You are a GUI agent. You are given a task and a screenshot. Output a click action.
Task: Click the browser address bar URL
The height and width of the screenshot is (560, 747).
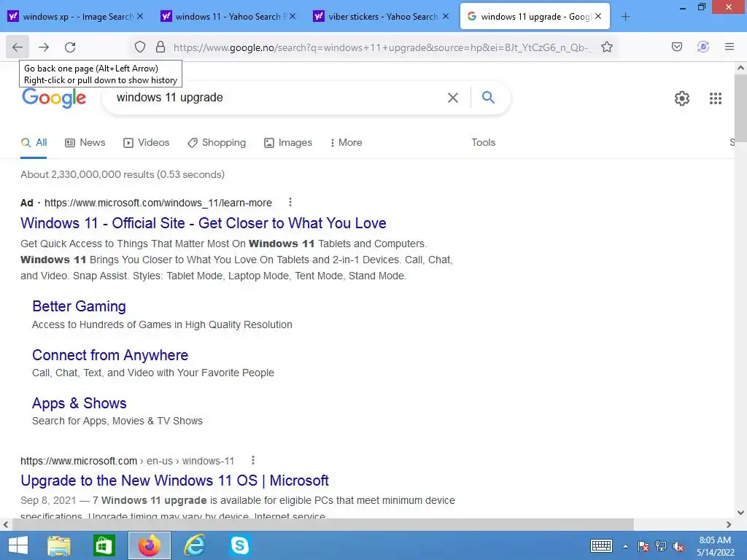click(382, 47)
